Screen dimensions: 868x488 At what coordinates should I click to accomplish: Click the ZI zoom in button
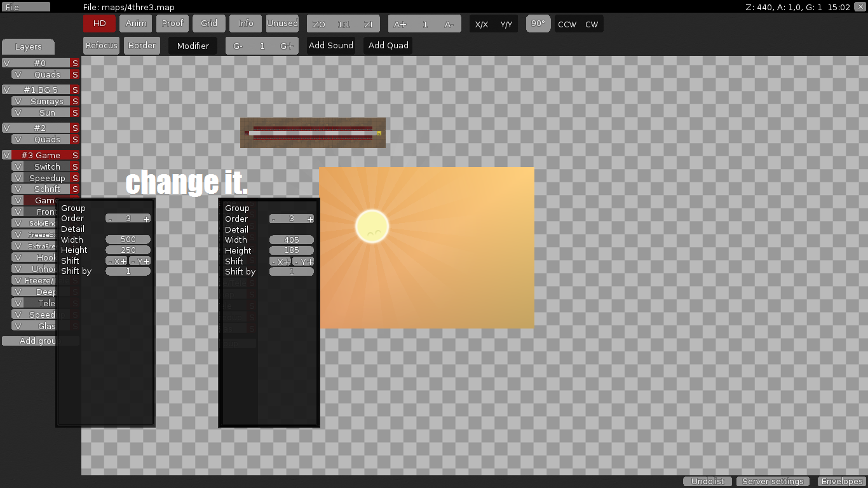368,24
